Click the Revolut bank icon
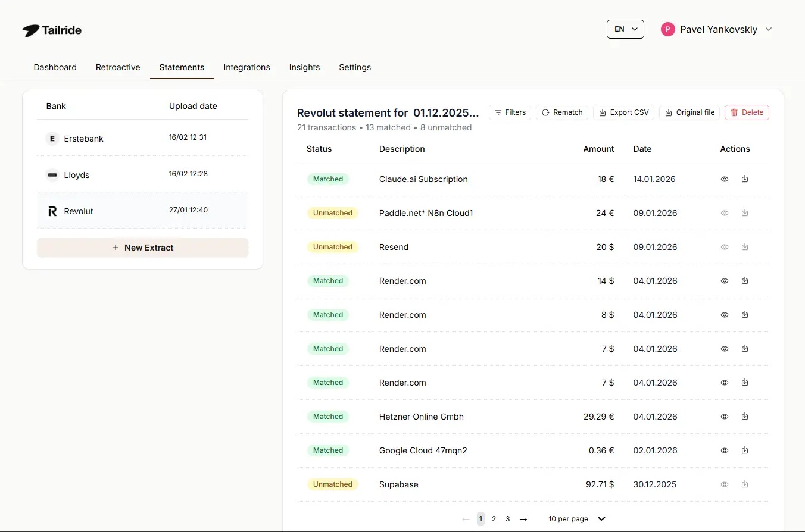Screen dimensions: 805x532 tap(52, 211)
